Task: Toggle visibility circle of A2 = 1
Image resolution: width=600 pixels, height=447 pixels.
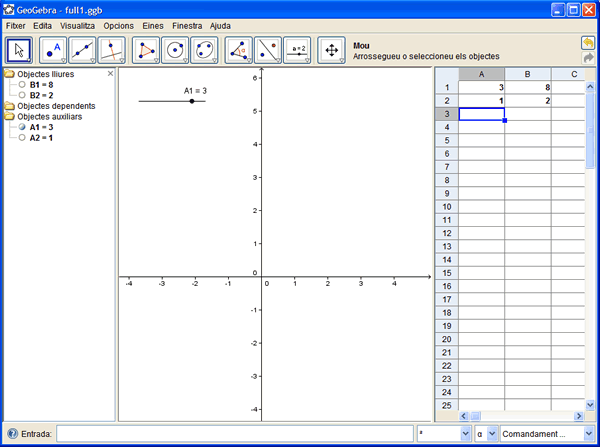Action: tap(22, 138)
